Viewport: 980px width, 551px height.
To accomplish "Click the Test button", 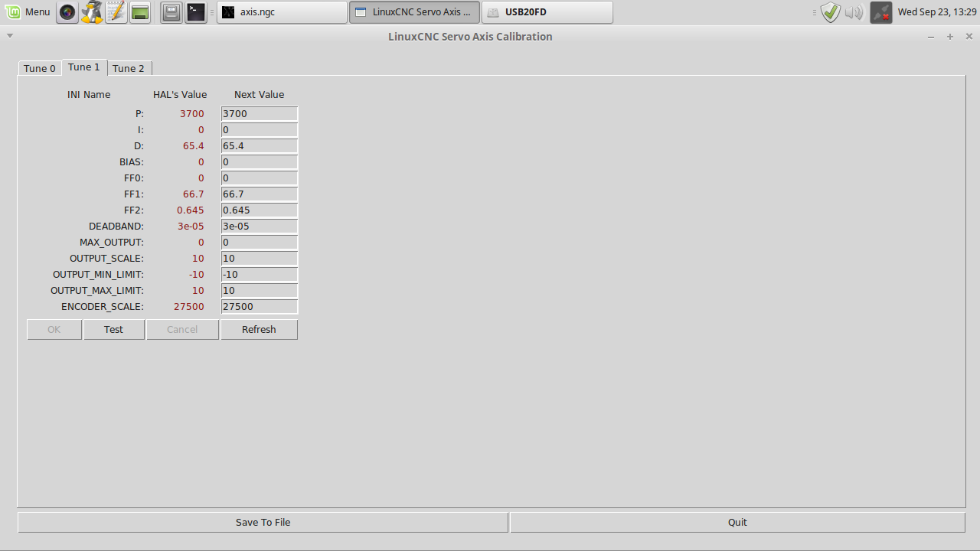I will click(x=113, y=329).
